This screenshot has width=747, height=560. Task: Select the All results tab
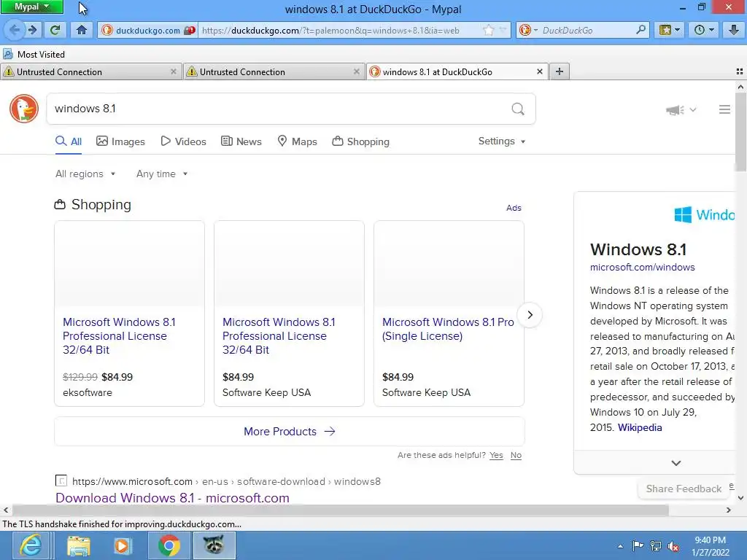click(x=69, y=141)
